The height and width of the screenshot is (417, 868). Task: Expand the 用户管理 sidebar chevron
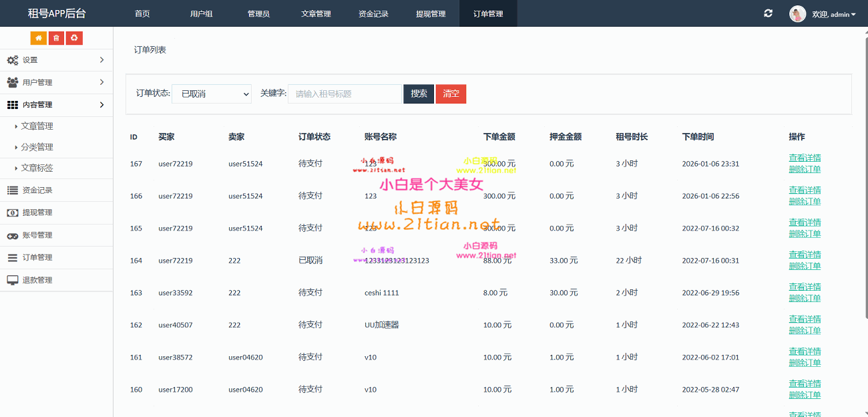coord(101,82)
